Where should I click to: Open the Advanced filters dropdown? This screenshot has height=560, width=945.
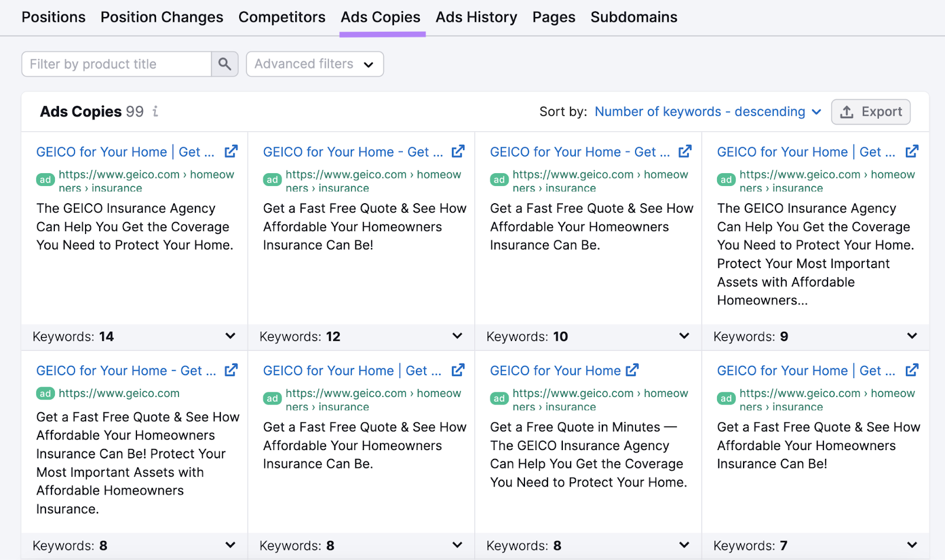315,64
